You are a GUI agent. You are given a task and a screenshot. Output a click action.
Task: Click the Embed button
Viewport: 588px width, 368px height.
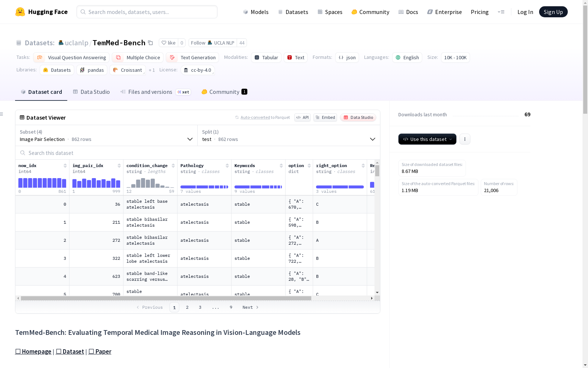(x=325, y=117)
